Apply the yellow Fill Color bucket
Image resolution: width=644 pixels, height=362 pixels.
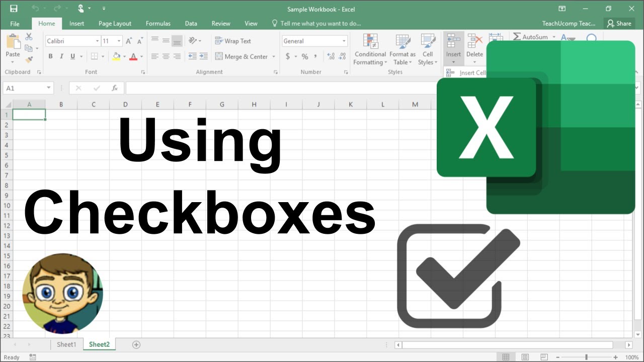116,56
